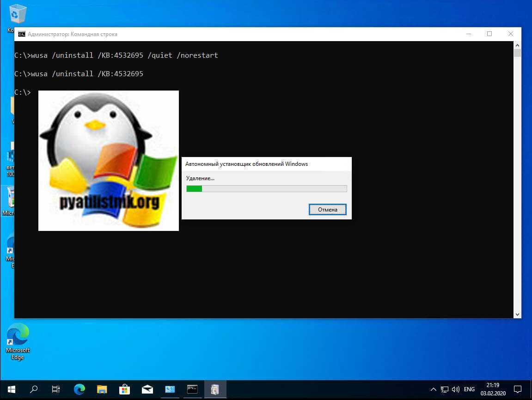Launch Microsoft Edge from taskbar
This screenshot has width=532, height=400.
tap(79, 389)
